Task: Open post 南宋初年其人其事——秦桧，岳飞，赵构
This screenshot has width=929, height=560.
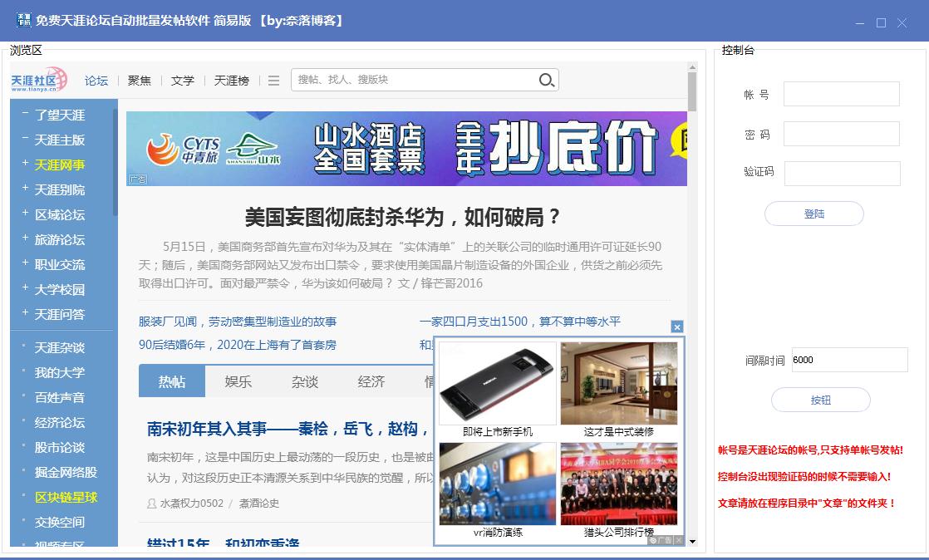Action: pos(287,429)
